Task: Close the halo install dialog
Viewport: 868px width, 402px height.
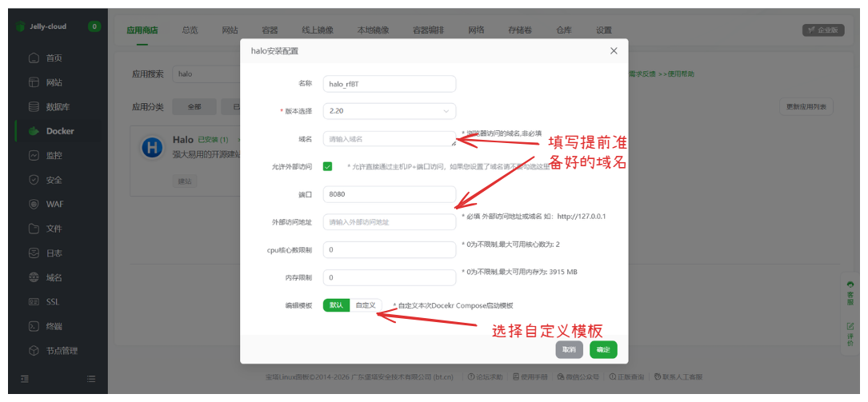Action: pyautogui.click(x=614, y=50)
